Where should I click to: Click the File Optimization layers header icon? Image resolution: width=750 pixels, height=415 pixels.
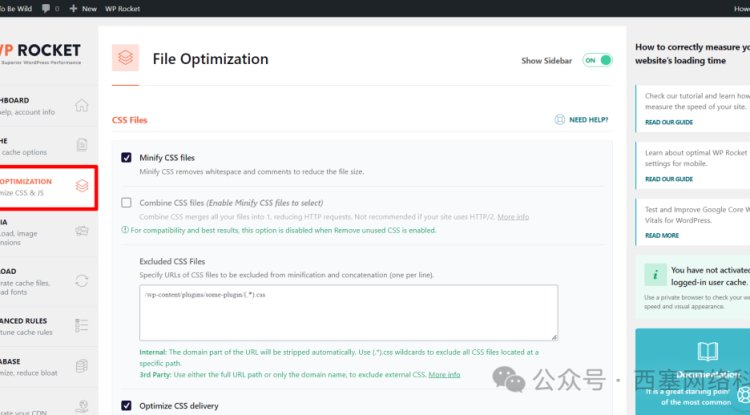125,58
